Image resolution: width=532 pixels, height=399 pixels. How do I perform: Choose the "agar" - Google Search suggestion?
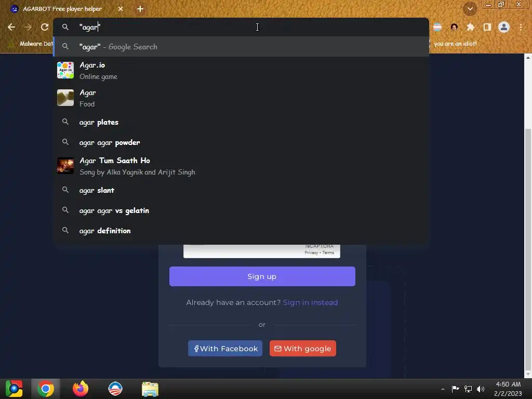[x=241, y=46]
